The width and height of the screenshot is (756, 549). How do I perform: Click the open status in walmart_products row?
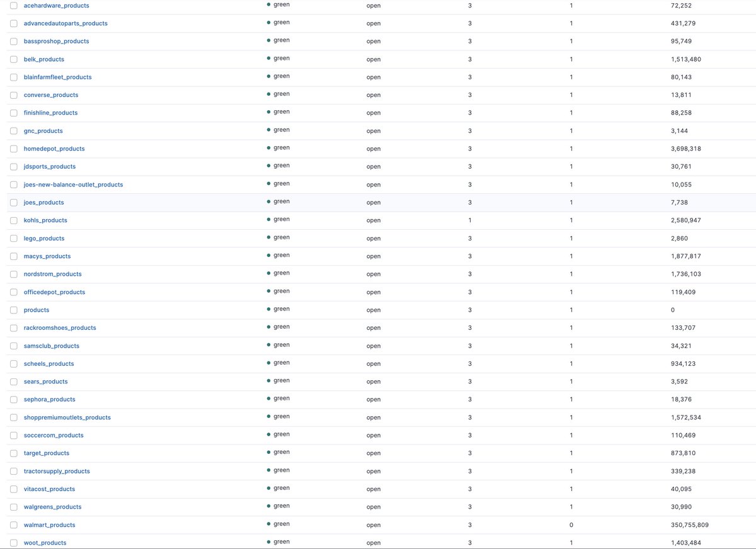(374, 524)
